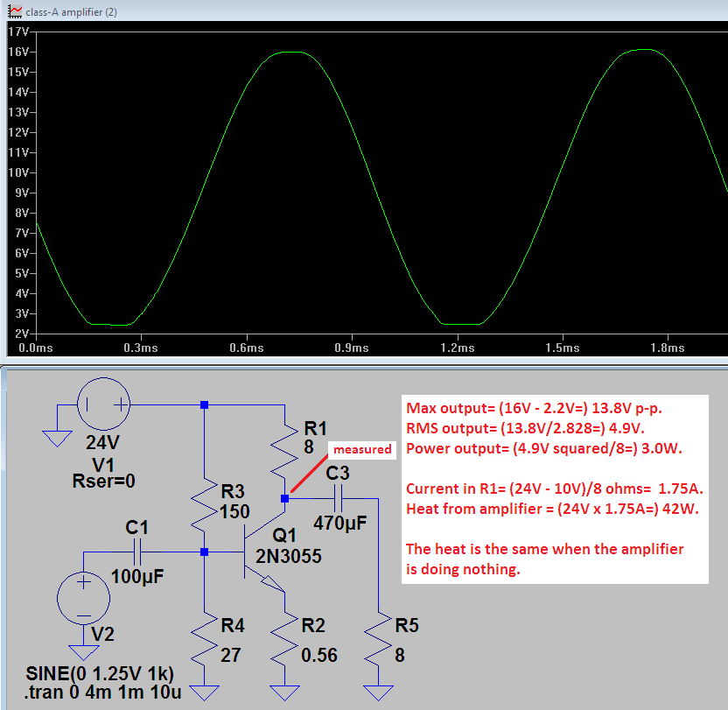Click the .tran 0 4m 1m 10u directive
The image size is (728, 710).
(102, 692)
